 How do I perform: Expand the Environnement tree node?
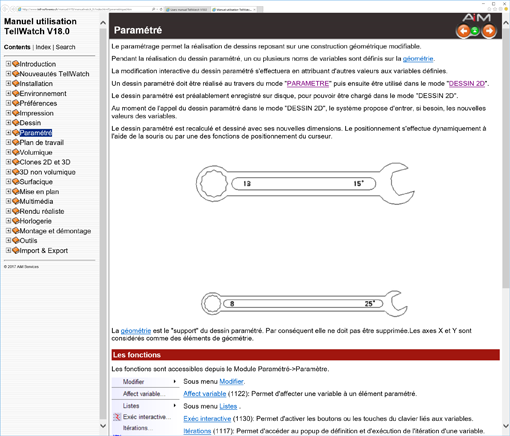pos(8,93)
